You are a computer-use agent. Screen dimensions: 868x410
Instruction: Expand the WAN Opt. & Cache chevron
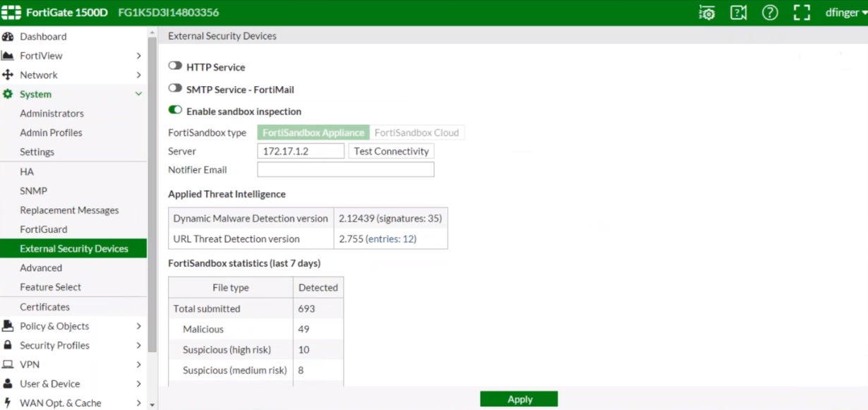(x=138, y=403)
